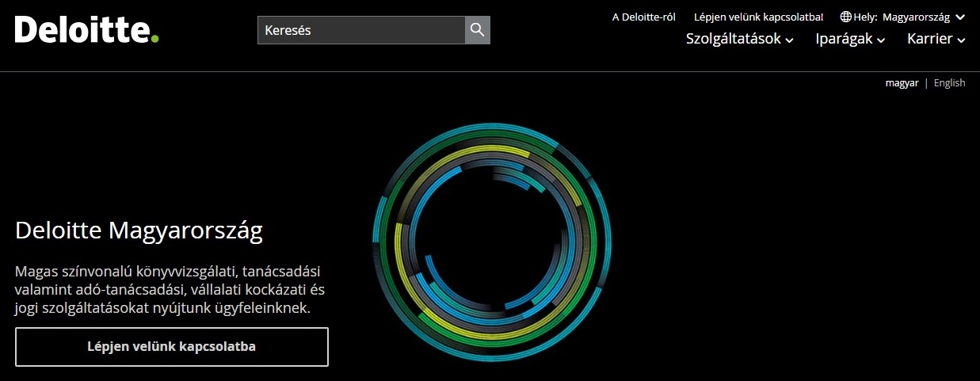
Task: Focus the Keresés search field
Action: coord(361,30)
